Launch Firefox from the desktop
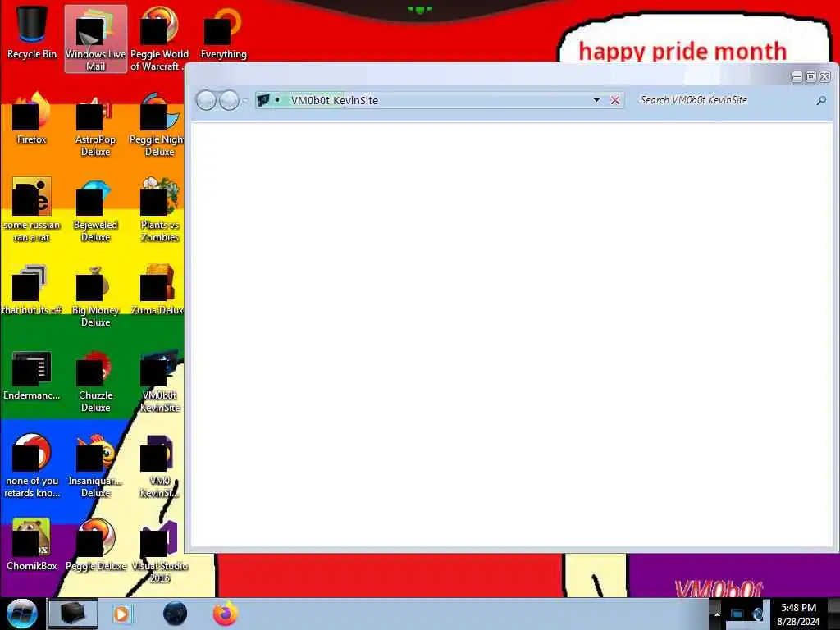Screen dimensions: 840x630 click(x=32, y=119)
